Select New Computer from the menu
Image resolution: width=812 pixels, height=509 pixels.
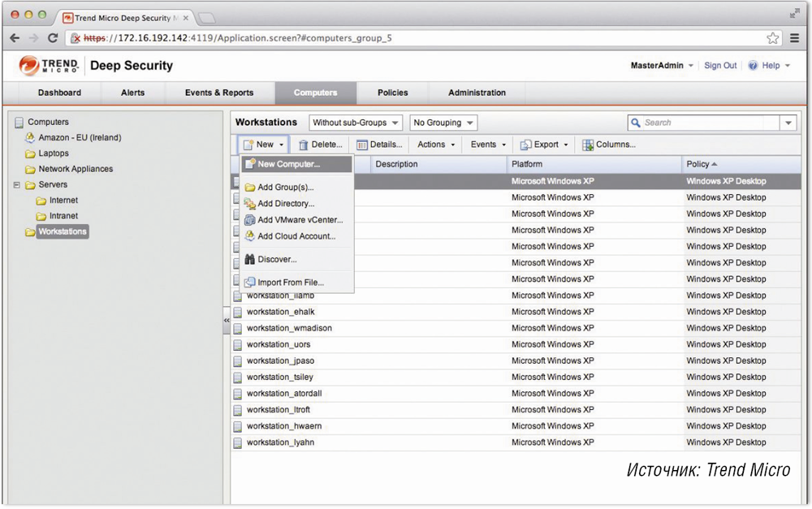coord(288,164)
